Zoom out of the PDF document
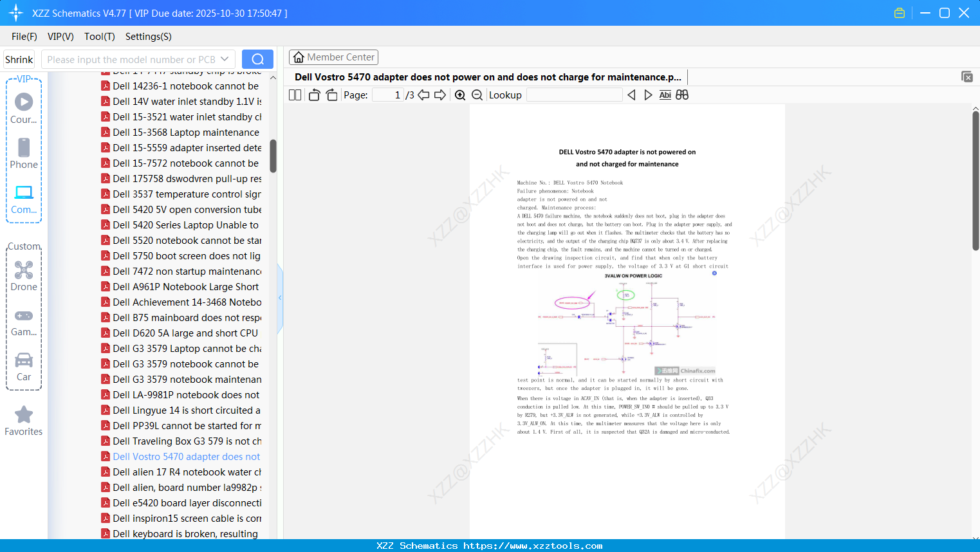The image size is (980, 552). point(477,95)
